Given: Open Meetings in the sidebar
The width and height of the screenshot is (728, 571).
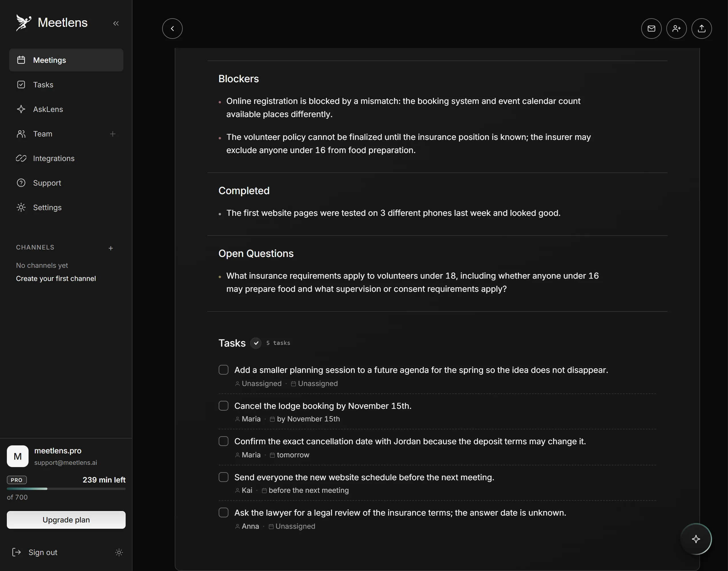Looking at the screenshot, I should tap(66, 60).
